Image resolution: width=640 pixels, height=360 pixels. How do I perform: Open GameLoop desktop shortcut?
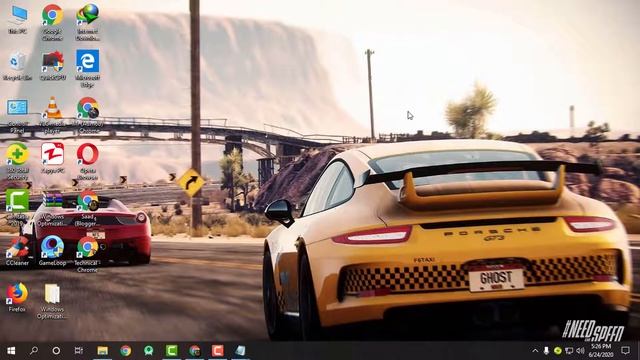coord(52,251)
